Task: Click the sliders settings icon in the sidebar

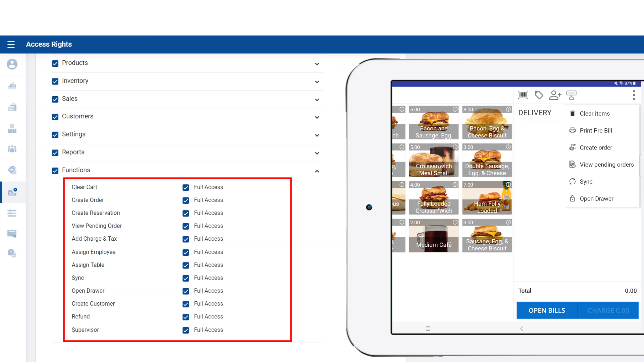Action: tap(12, 213)
